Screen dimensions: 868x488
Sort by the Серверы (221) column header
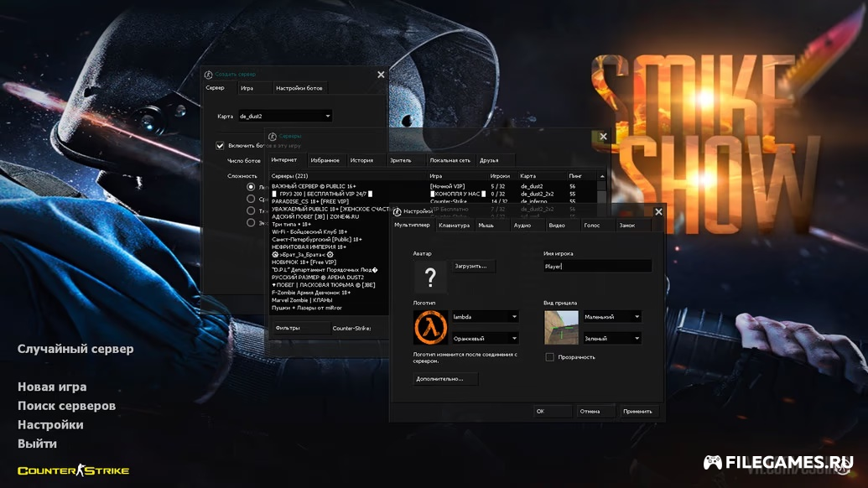pyautogui.click(x=348, y=176)
